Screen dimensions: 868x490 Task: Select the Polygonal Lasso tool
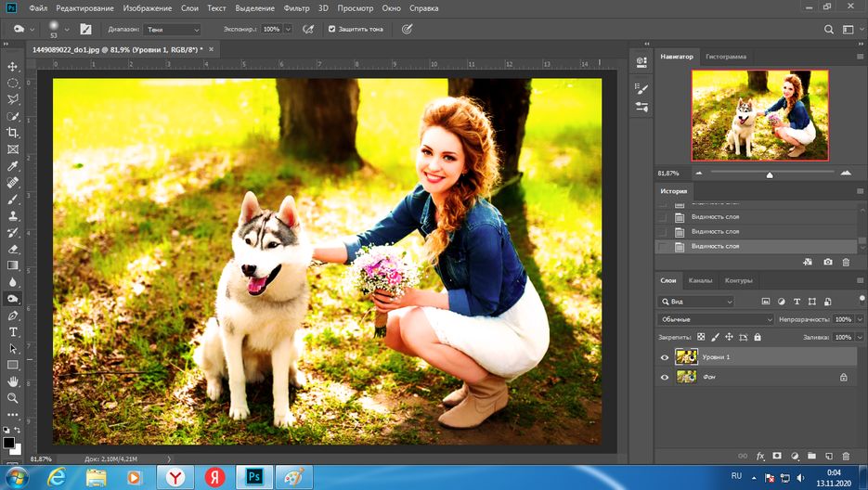12,99
